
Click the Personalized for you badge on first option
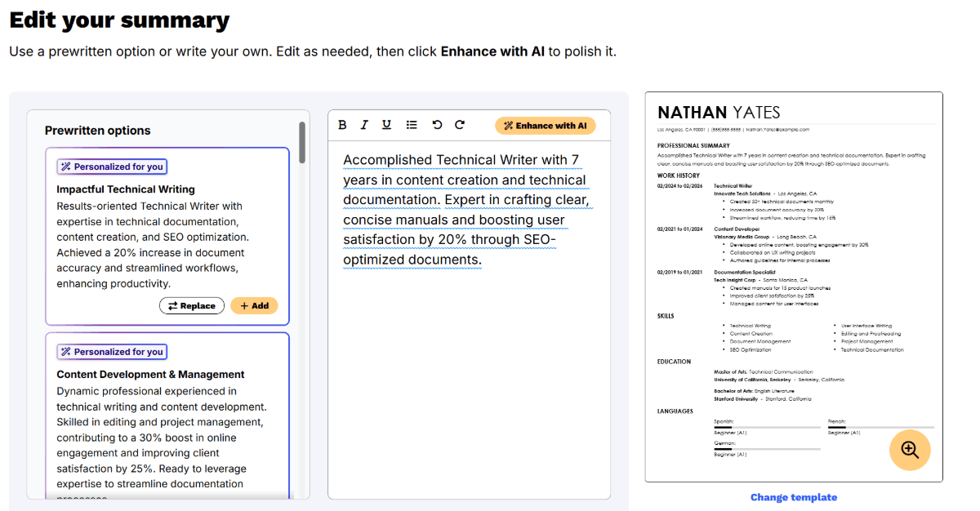(112, 166)
